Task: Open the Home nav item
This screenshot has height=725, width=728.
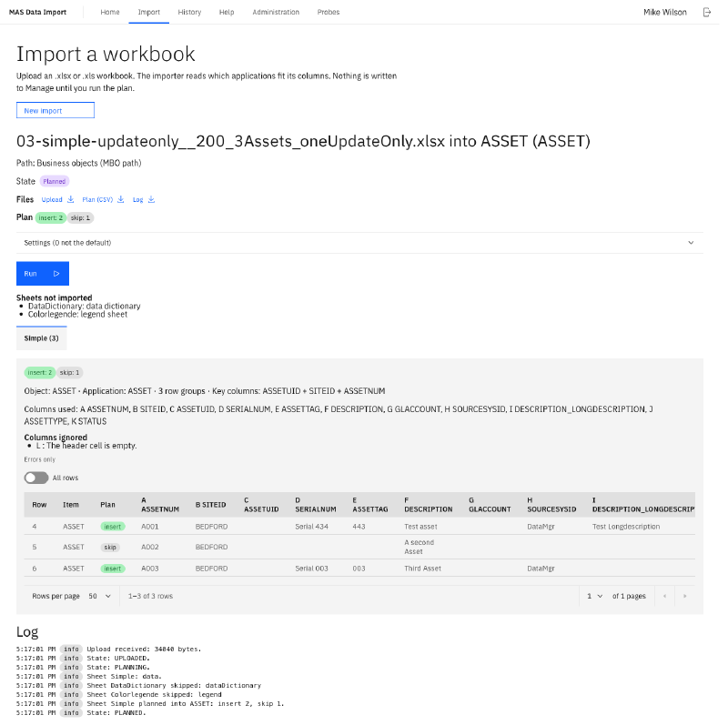Action: pyautogui.click(x=111, y=12)
